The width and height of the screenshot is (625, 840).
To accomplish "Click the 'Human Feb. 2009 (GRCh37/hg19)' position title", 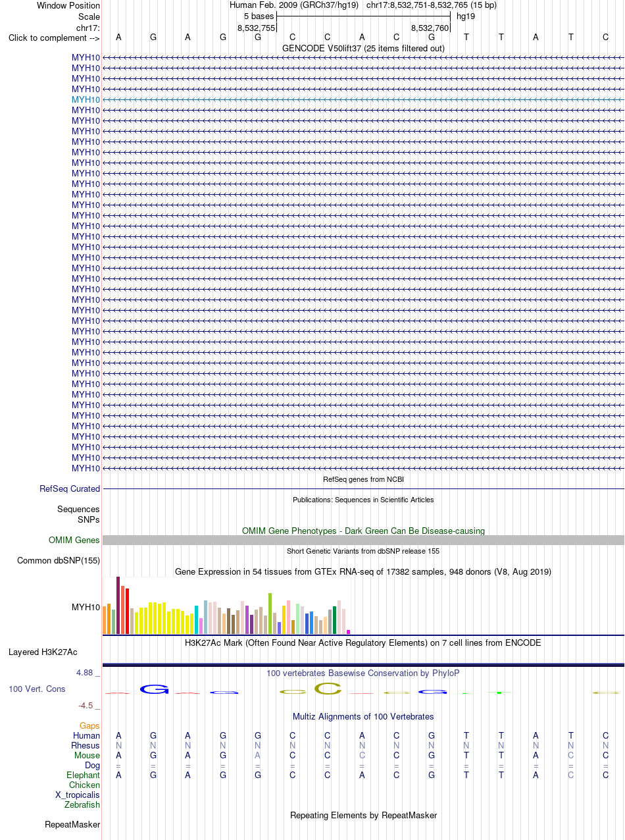I will (294, 5).
